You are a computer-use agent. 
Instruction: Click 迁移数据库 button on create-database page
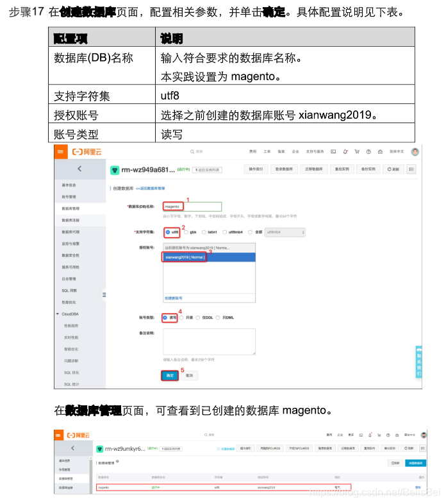(314, 169)
